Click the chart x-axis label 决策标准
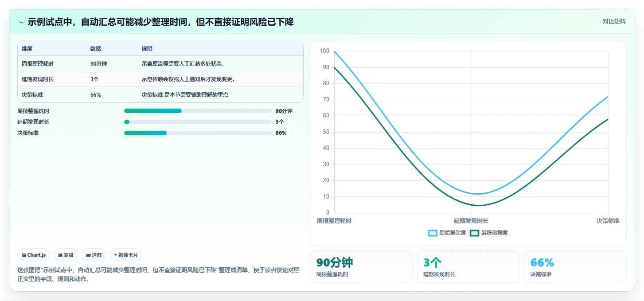The height and width of the screenshot is (301, 644). (608, 221)
